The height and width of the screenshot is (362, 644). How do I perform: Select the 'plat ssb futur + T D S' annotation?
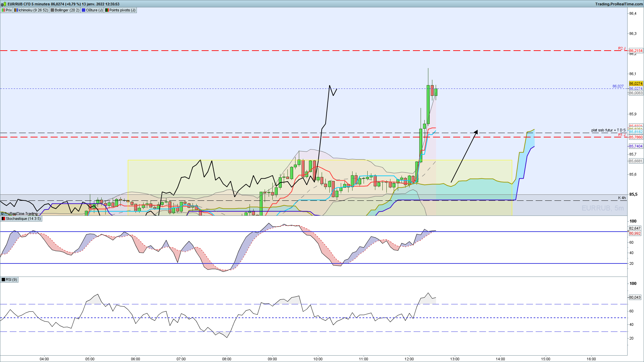coord(608,130)
